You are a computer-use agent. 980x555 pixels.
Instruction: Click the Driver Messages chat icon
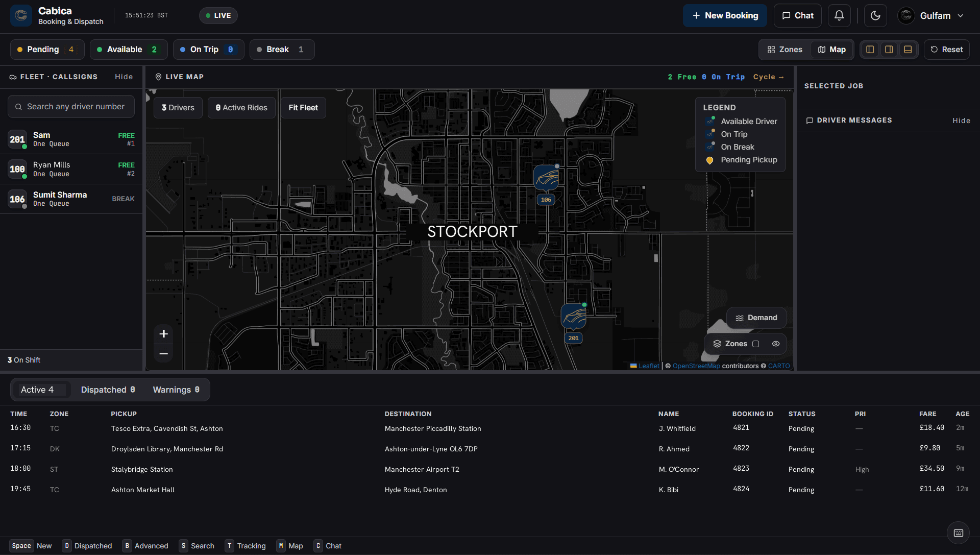[x=810, y=120]
